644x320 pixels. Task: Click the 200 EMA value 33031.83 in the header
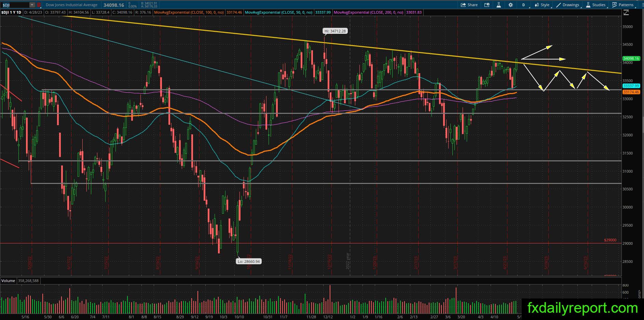pyautogui.click(x=414, y=12)
